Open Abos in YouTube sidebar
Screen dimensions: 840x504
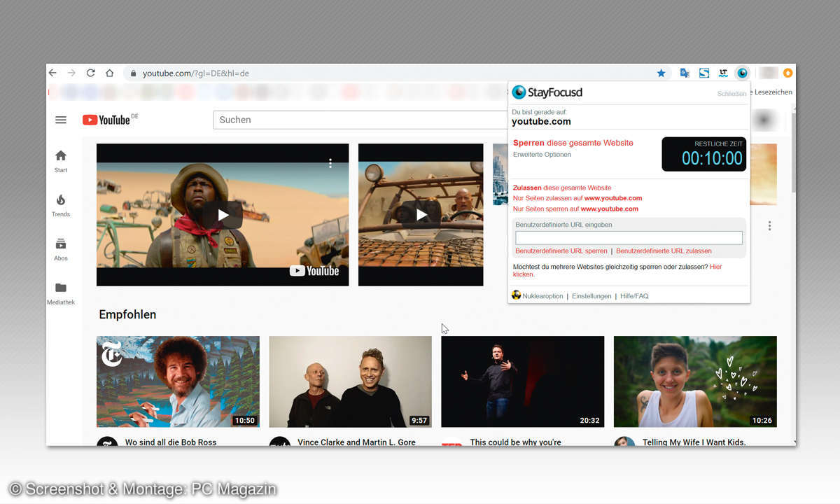click(x=61, y=248)
